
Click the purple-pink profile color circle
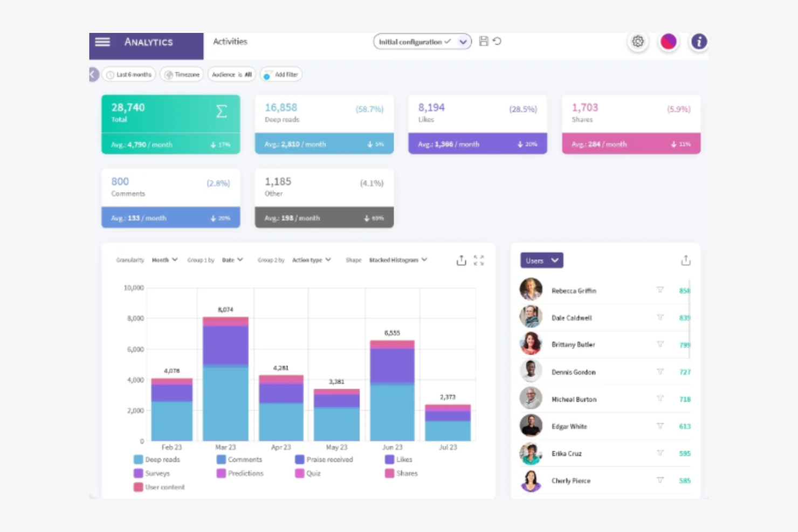coord(668,42)
